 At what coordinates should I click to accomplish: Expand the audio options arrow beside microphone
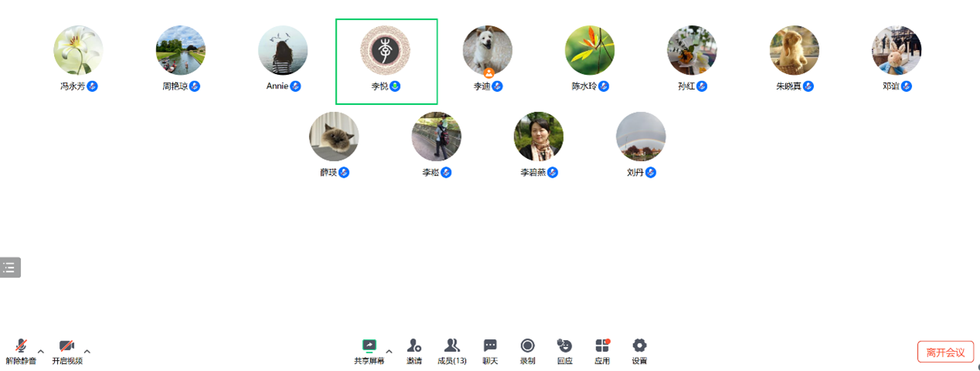point(41,351)
